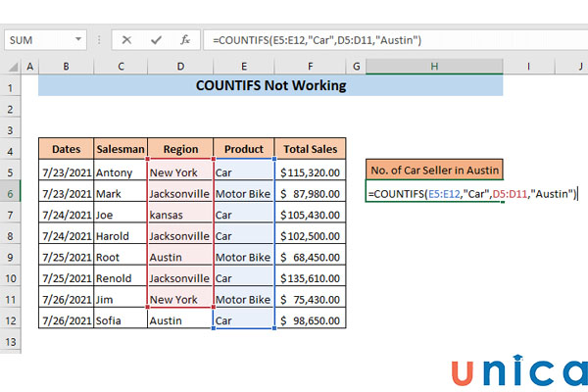The image size is (588, 392).
Task: Click the Enter checkmark icon in formula bar
Action: pyautogui.click(x=155, y=40)
